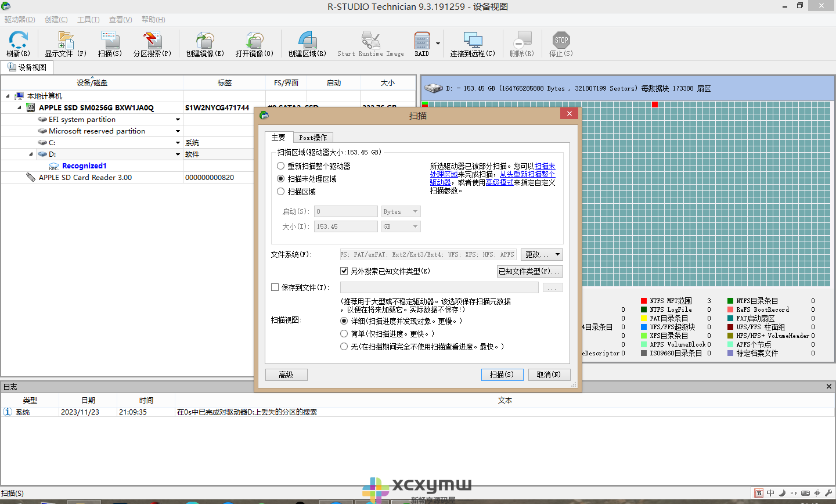Switch to the Post操作 tab

tap(313, 138)
